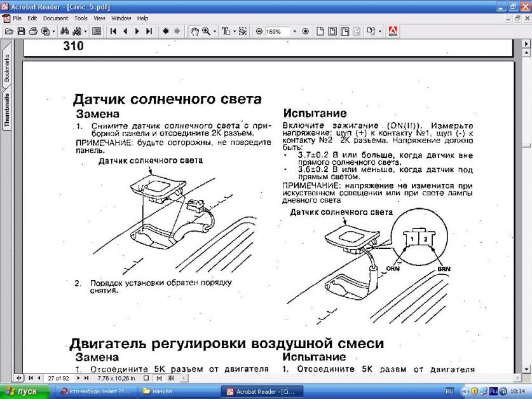The height and width of the screenshot is (399, 532).
Task: Select Continuous layout in status bar
Action: 159,378
